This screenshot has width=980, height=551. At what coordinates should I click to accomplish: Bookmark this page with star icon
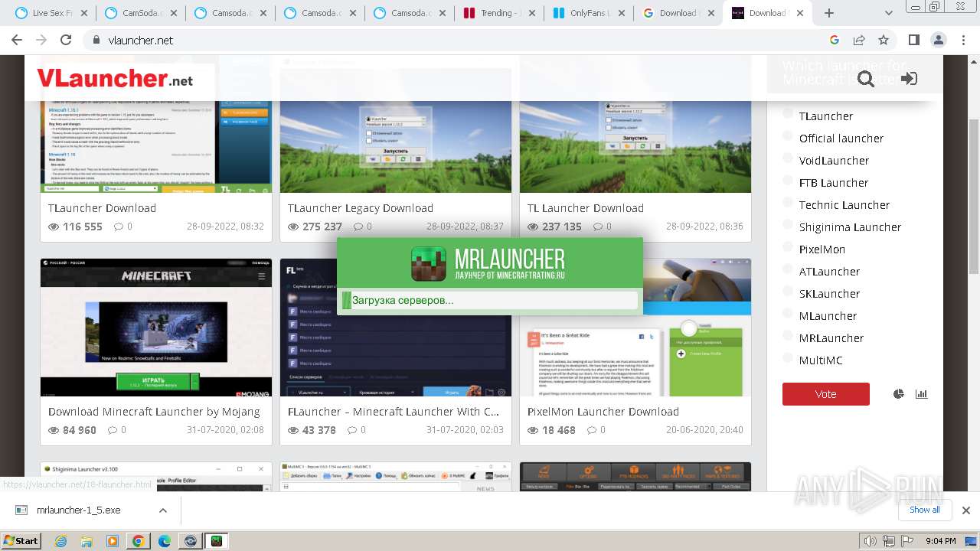[x=884, y=40]
